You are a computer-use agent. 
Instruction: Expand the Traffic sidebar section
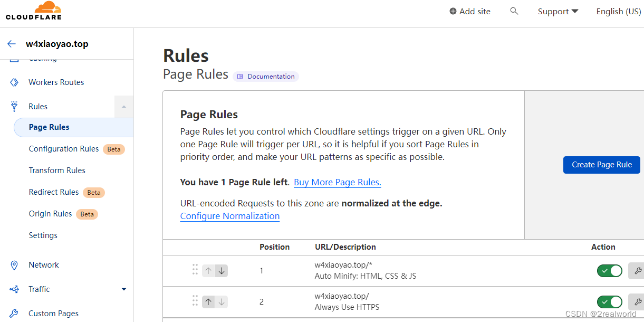click(124, 289)
